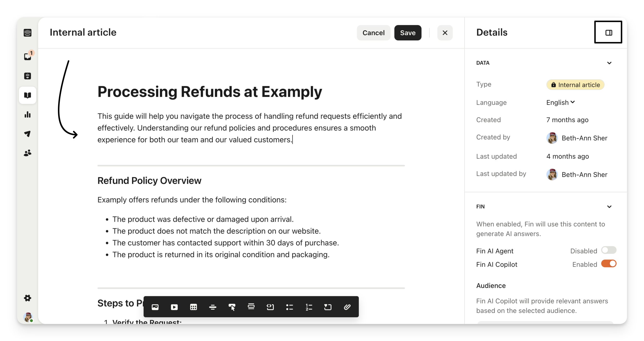Image resolution: width=644 pixels, height=341 pixels.
Task: Open Reports from the sidebar
Action: pyautogui.click(x=27, y=115)
